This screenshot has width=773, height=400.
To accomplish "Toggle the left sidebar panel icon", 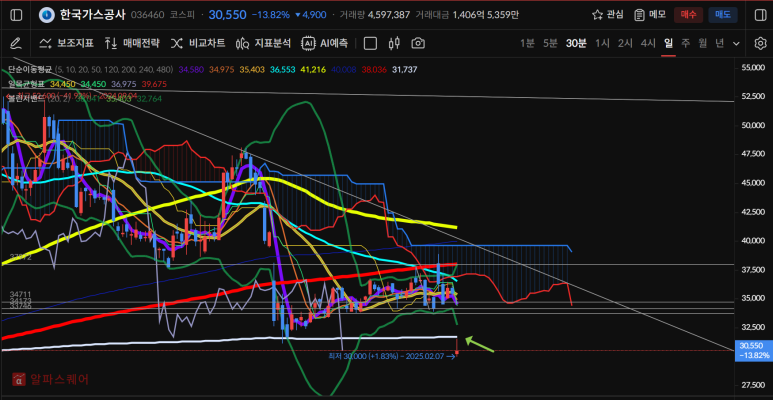I will [16, 15].
